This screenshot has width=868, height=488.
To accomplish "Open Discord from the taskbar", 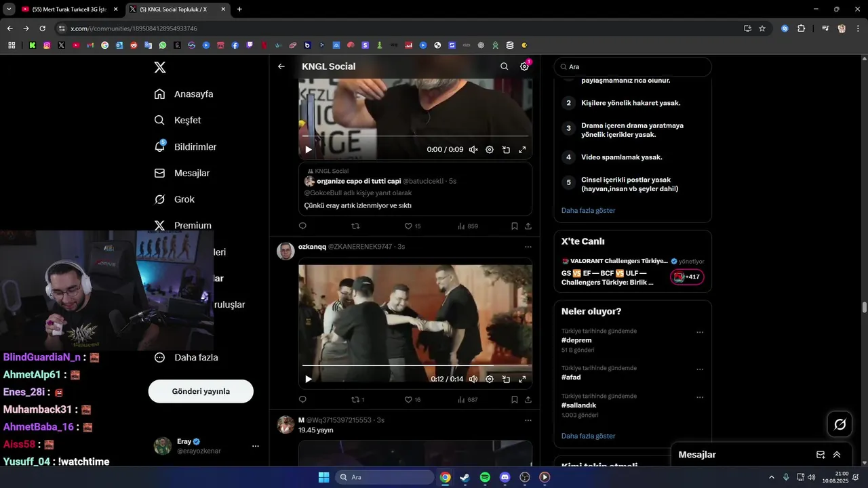I will click(505, 477).
